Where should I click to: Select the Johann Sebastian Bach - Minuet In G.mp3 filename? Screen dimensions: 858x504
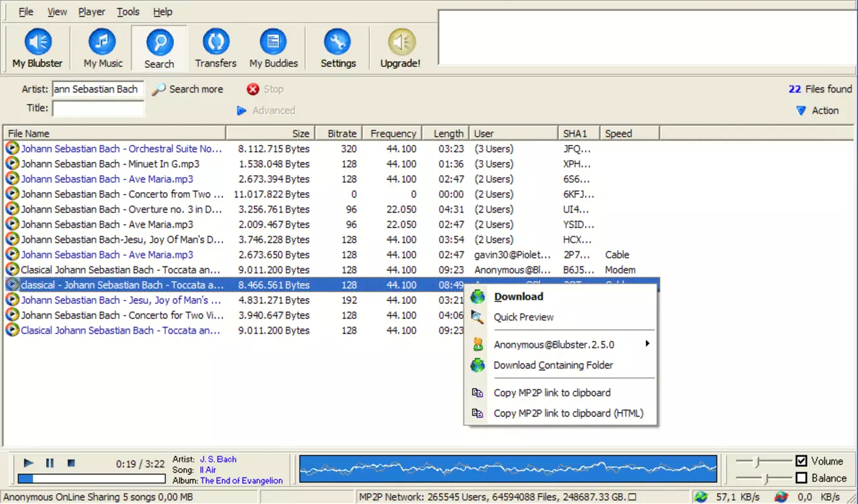[x=110, y=164]
